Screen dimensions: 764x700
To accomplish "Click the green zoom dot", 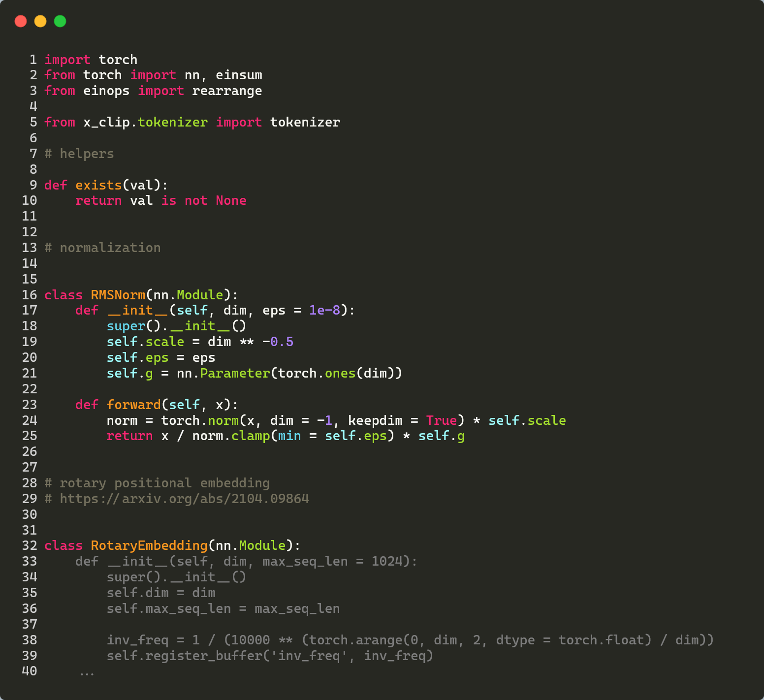I will 59,21.
